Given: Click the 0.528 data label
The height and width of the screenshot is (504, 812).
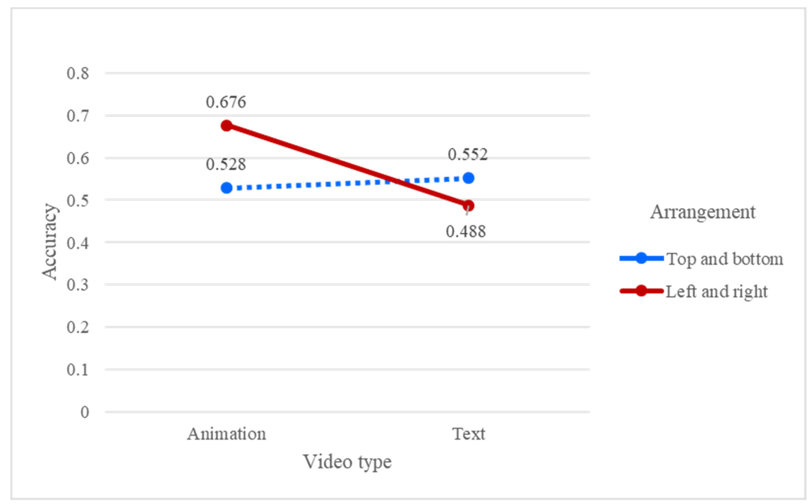Looking at the screenshot, I should [226, 164].
